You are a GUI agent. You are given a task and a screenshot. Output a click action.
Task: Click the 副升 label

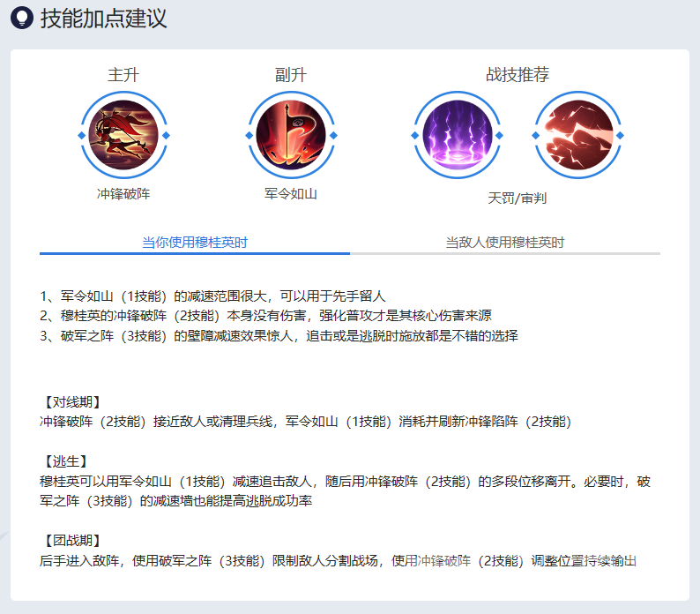pyautogui.click(x=291, y=75)
